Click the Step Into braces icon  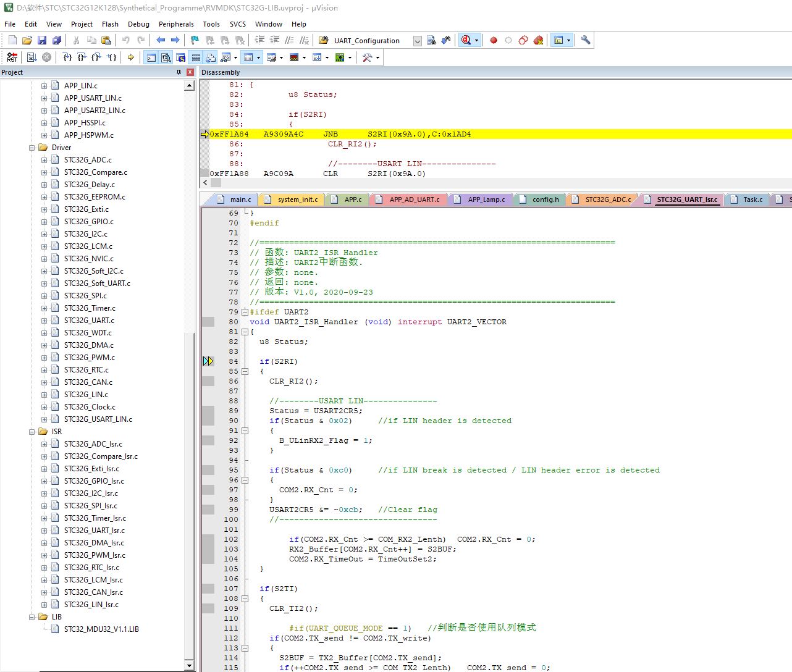(67, 57)
